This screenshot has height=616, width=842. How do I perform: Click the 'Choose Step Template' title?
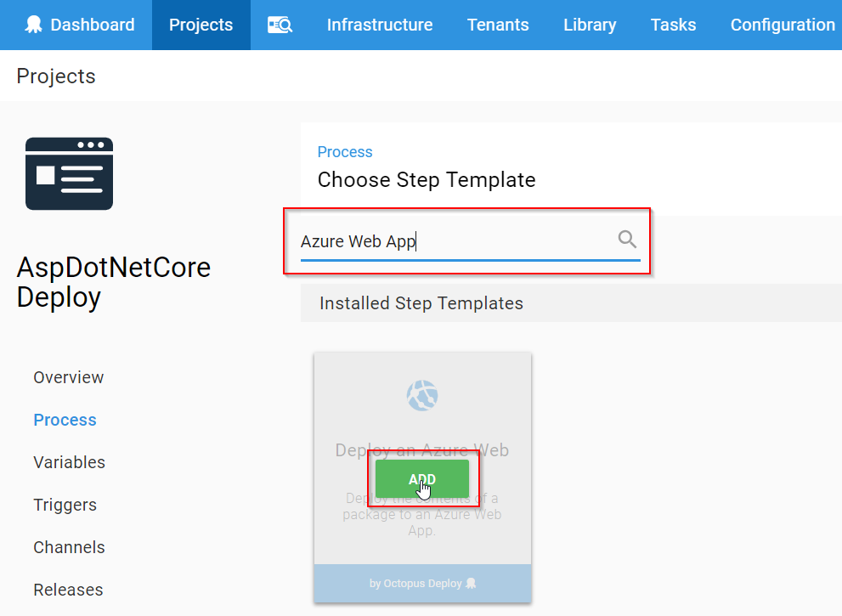427,179
